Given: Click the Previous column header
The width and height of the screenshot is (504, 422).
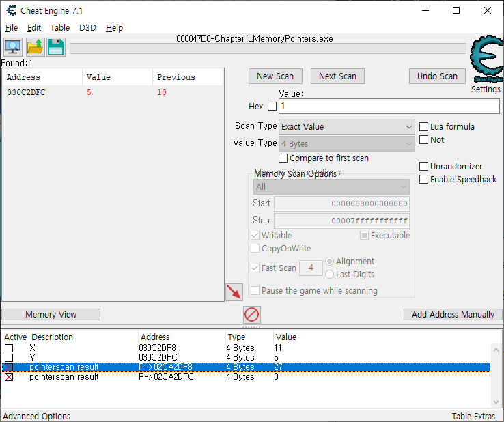Looking at the screenshot, I should [188, 77].
